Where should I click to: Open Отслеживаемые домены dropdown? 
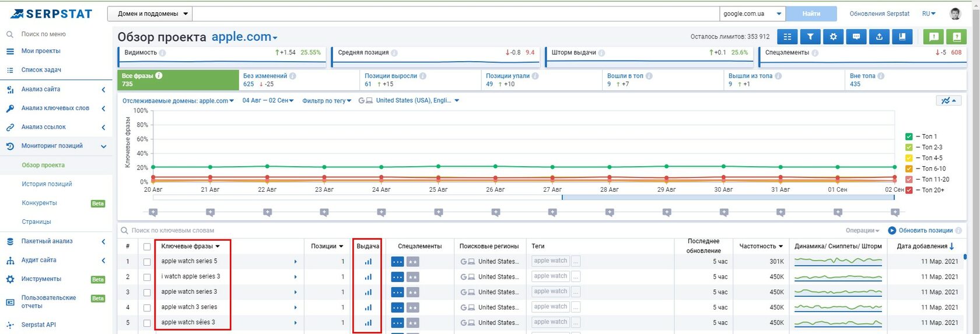[178, 101]
